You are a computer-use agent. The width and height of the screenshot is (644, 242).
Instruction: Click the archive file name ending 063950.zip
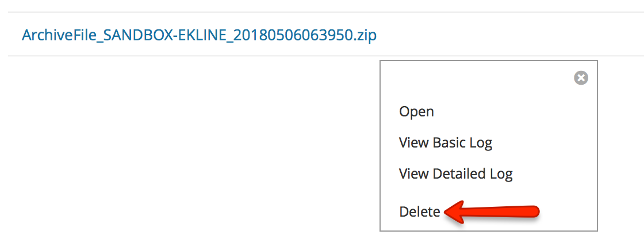click(199, 35)
